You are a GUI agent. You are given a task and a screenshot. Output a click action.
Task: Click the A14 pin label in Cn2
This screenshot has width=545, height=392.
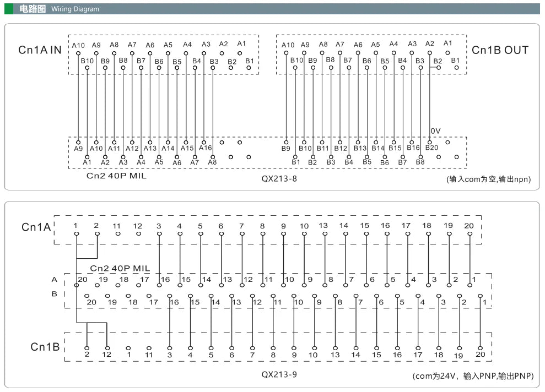click(x=168, y=148)
